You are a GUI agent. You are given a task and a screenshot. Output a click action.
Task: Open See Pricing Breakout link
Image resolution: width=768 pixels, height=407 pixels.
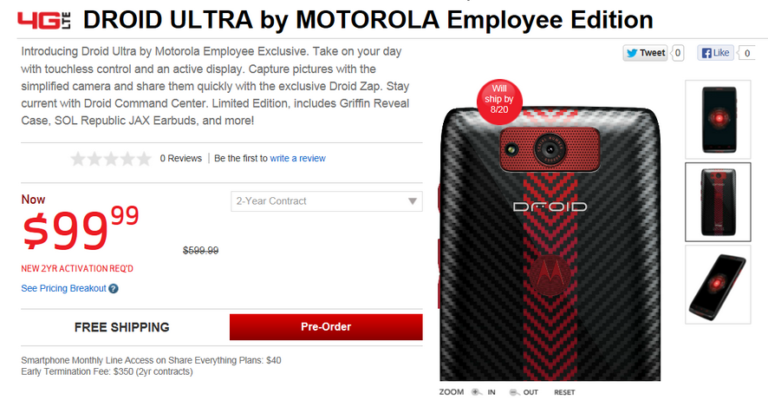[63, 288]
